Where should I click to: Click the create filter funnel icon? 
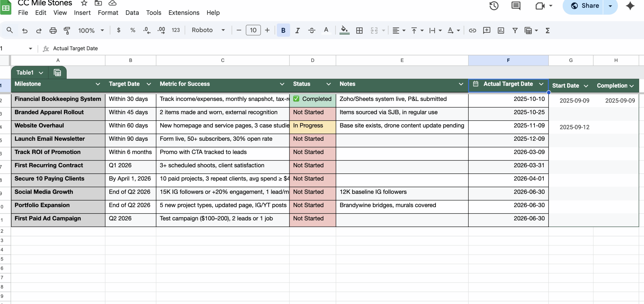tap(515, 30)
